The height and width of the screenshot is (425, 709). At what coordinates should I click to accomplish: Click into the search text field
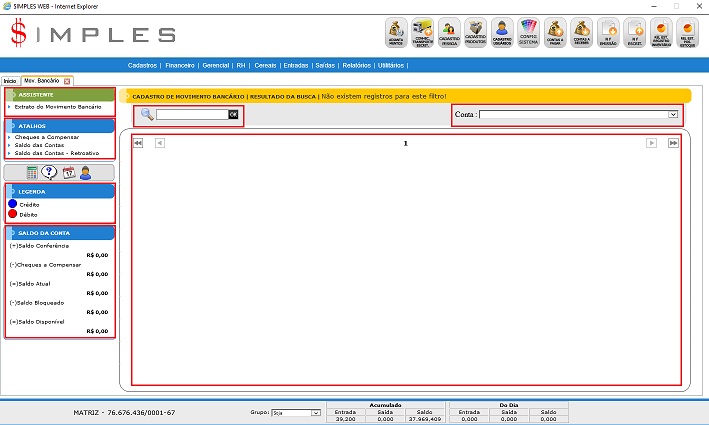(191, 115)
